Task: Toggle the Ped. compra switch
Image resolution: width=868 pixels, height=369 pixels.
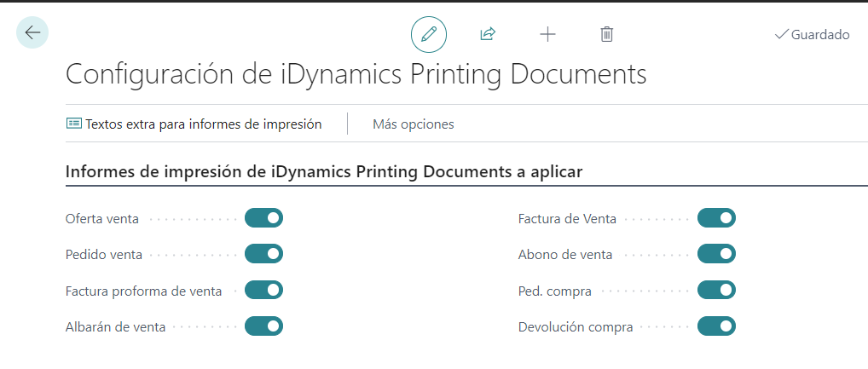Action: point(716,290)
